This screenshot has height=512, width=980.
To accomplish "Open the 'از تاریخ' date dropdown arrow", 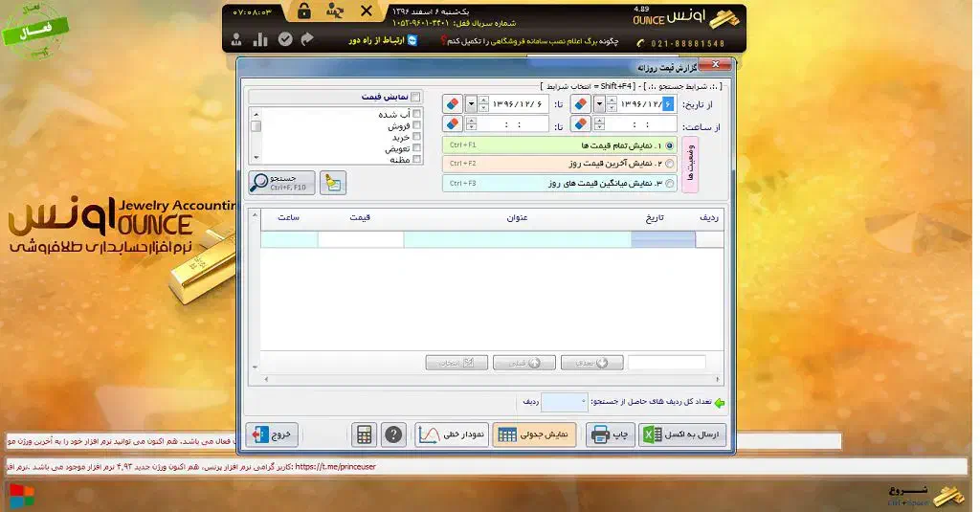I will 599,103.
